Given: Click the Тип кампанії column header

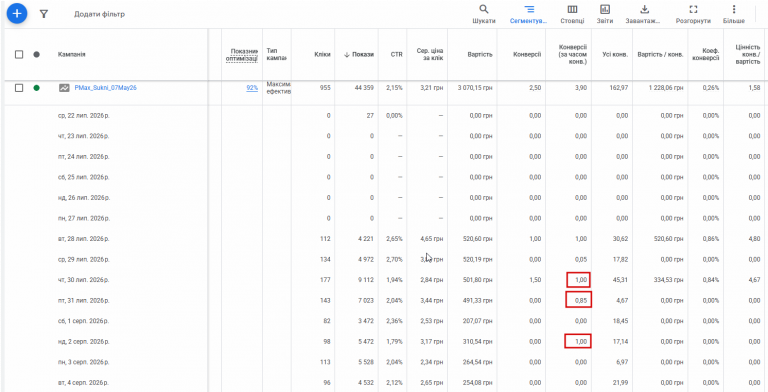Looking at the screenshot, I should click(277, 54).
